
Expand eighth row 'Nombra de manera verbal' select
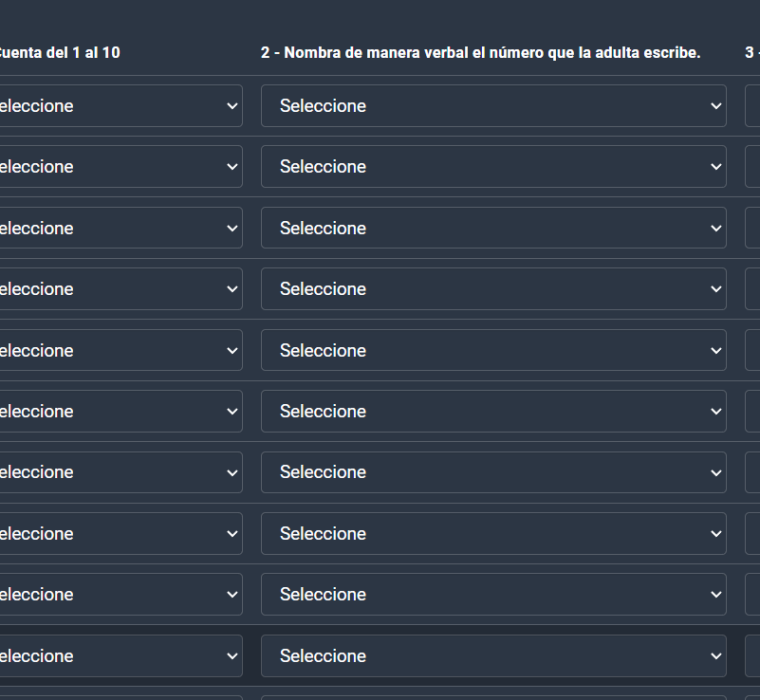(493, 534)
